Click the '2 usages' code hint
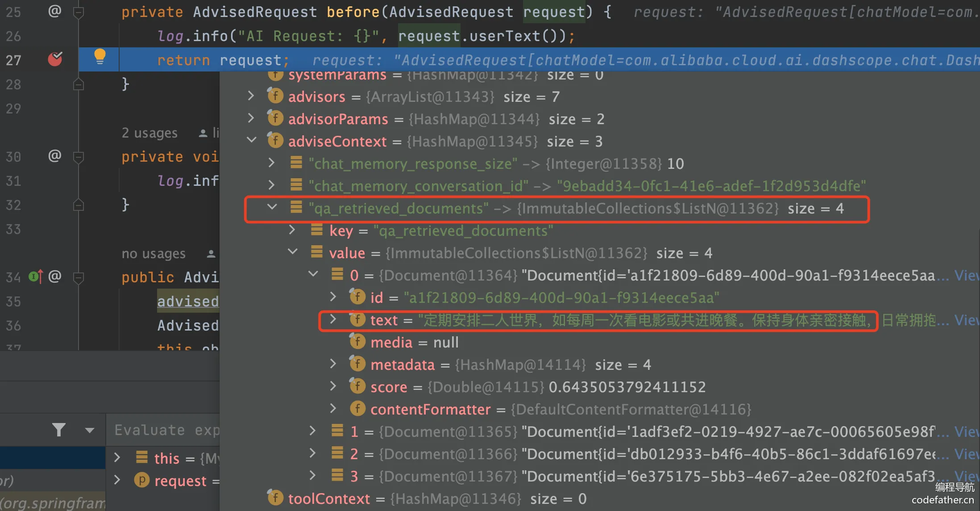This screenshot has width=980, height=511. pyautogui.click(x=149, y=133)
